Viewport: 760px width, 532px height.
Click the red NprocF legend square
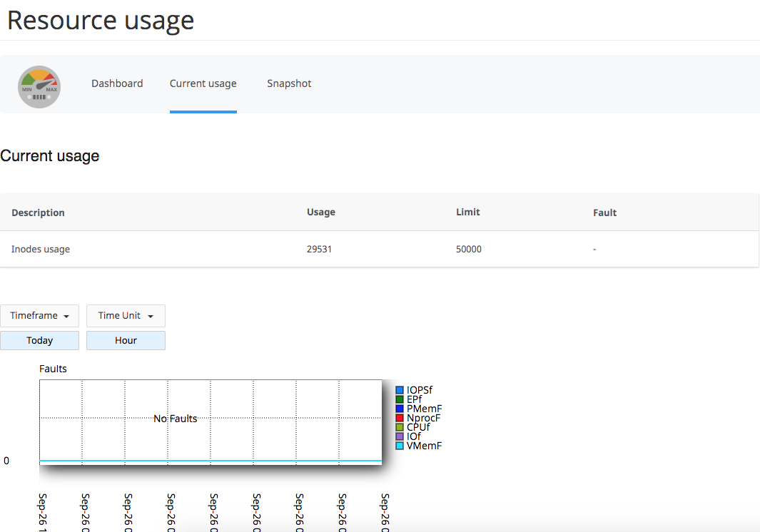(398, 418)
